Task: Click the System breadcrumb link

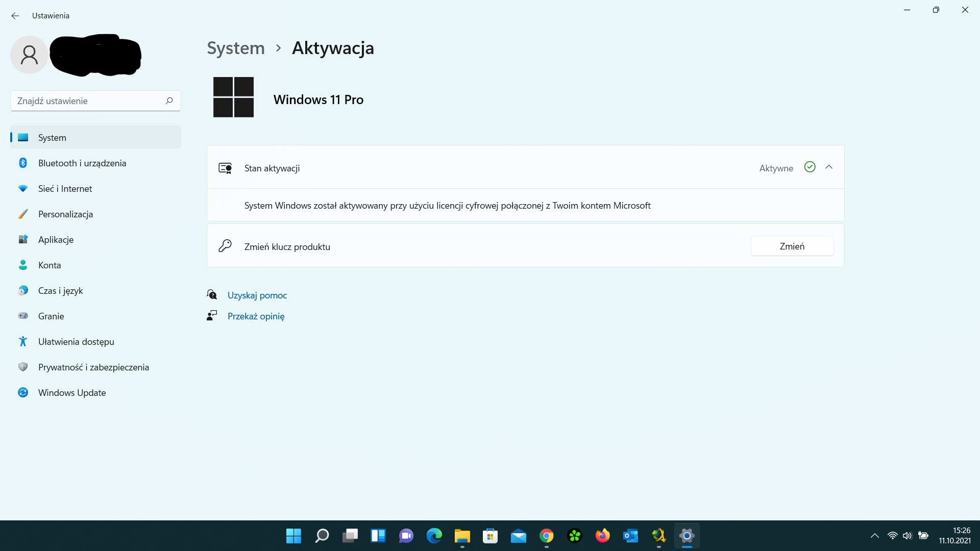Action: (236, 48)
